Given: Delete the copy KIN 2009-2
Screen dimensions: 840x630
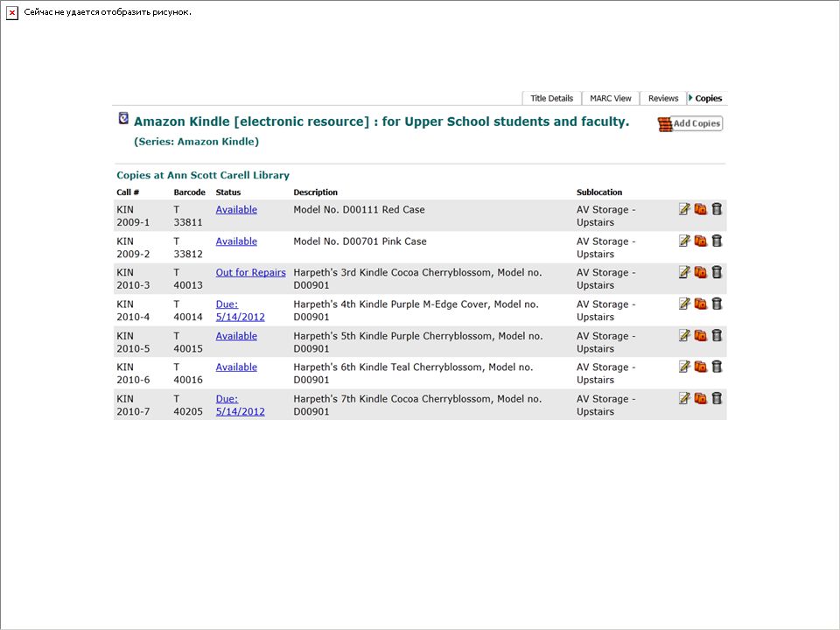Looking at the screenshot, I should 717,241.
